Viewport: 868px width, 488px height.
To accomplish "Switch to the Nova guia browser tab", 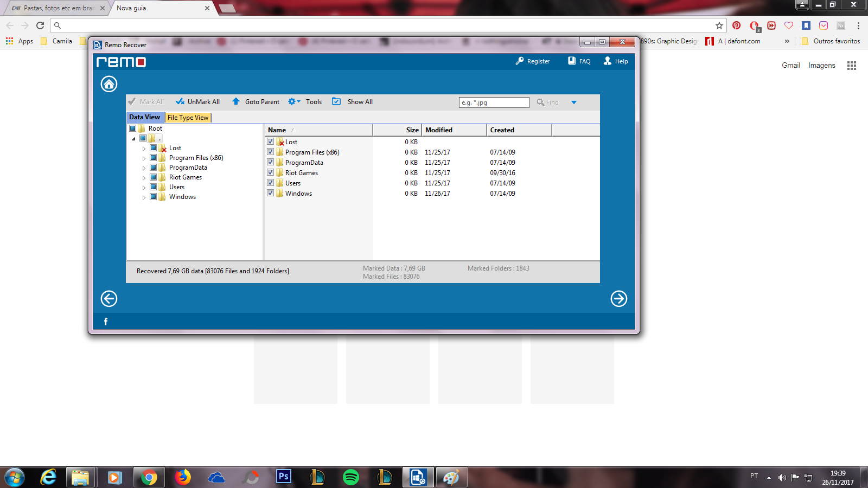I will point(162,8).
